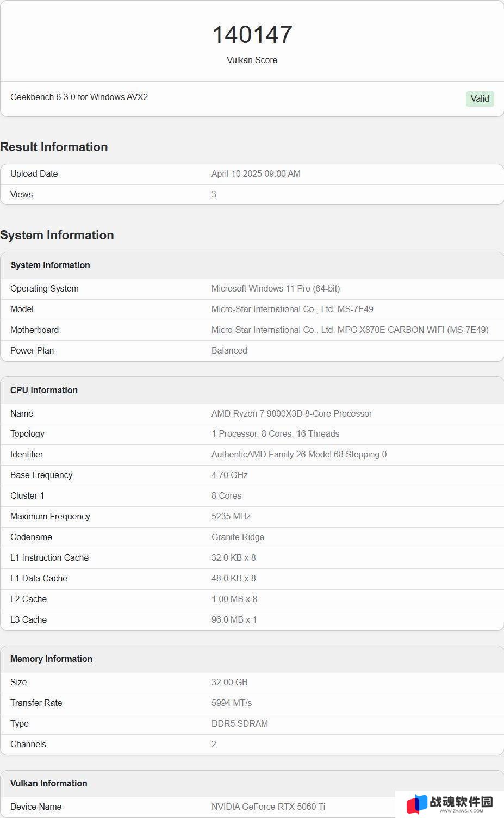Click the DDR5 SDRAM memory type value
The image size is (504, 818).
coord(240,723)
